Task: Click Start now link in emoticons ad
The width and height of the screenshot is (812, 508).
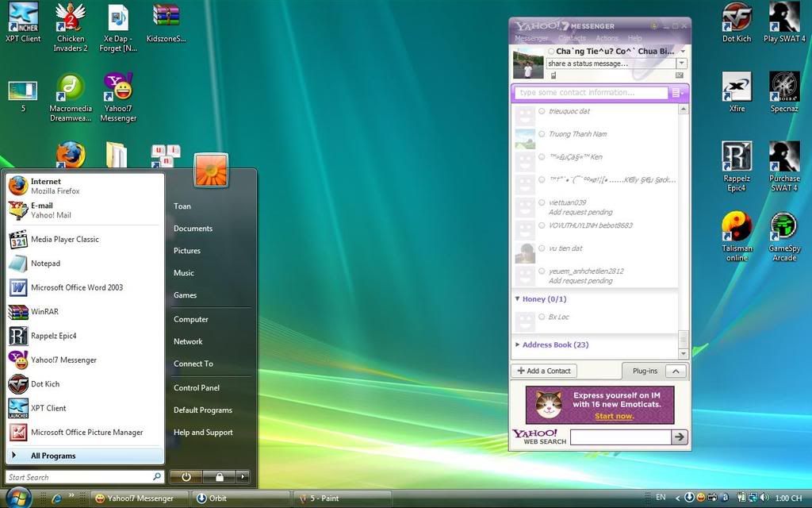Action: click(615, 416)
